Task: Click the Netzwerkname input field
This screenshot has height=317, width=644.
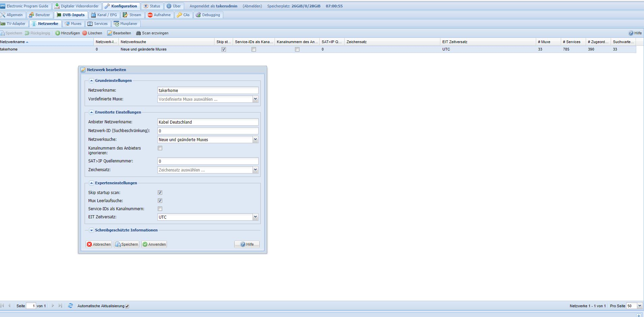Action: (x=208, y=90)
